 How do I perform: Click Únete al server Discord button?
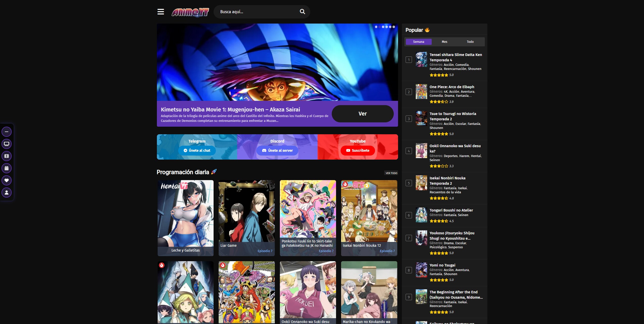277,150
